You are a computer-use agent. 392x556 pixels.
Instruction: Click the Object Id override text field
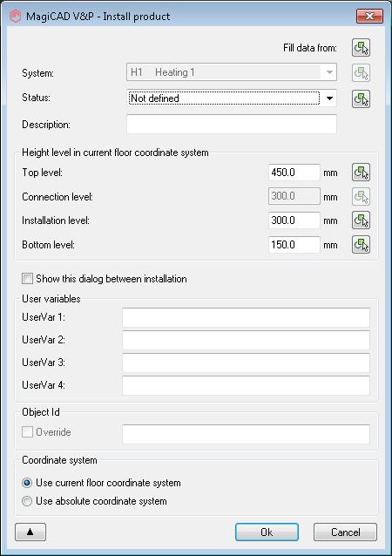(x=246, y=434)
